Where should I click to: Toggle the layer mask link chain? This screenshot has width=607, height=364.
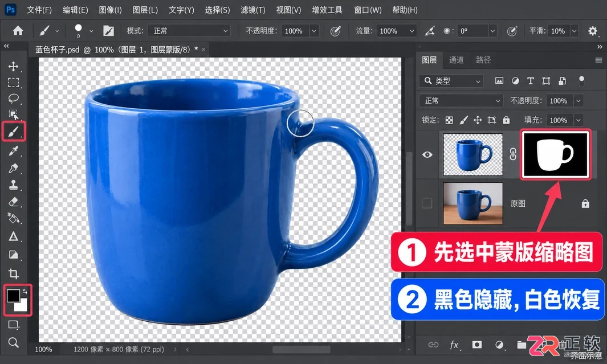click(513, 154)
